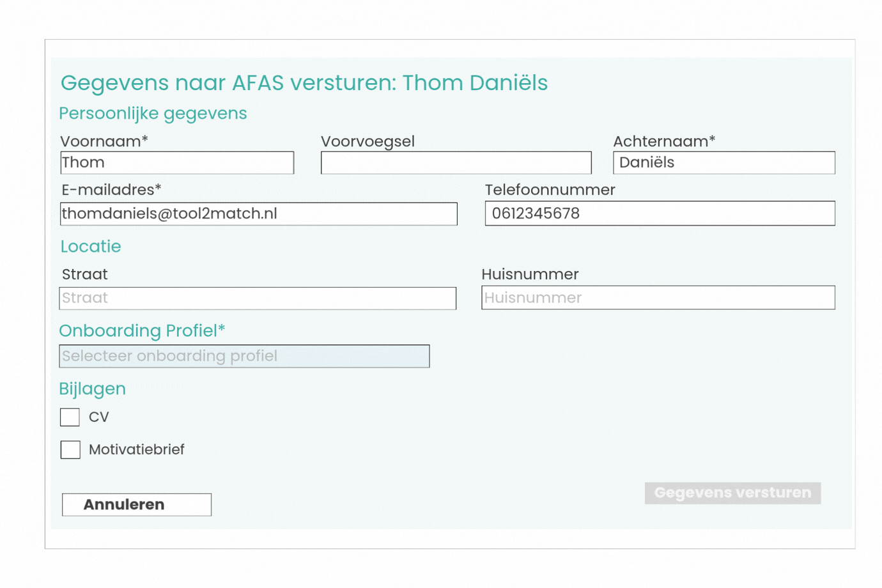Click the Voornaam* label text above the field

(104, 141)
